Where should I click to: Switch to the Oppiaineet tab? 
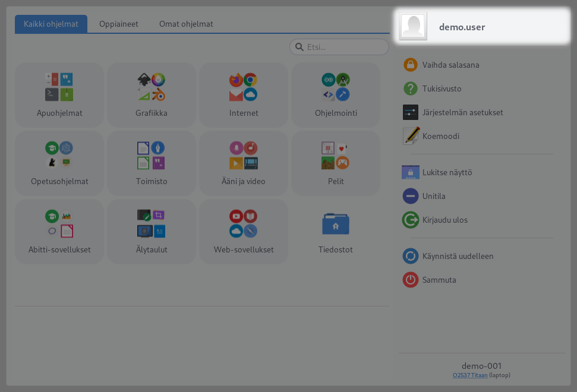119,24
